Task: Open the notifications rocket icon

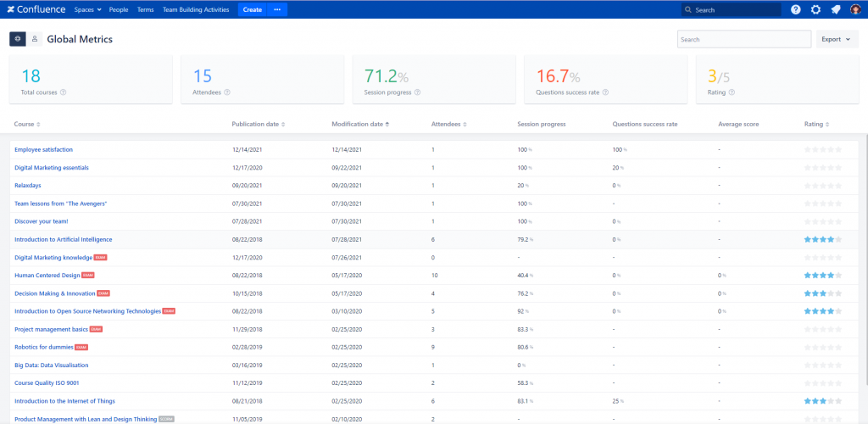Action: point(835,9)
